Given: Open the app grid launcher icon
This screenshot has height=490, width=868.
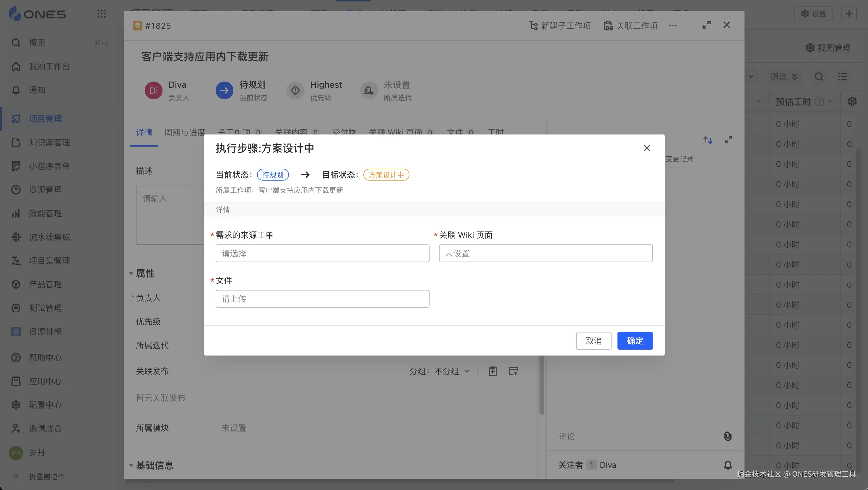Looking at the screenshot, I should (x=101, y=14).
